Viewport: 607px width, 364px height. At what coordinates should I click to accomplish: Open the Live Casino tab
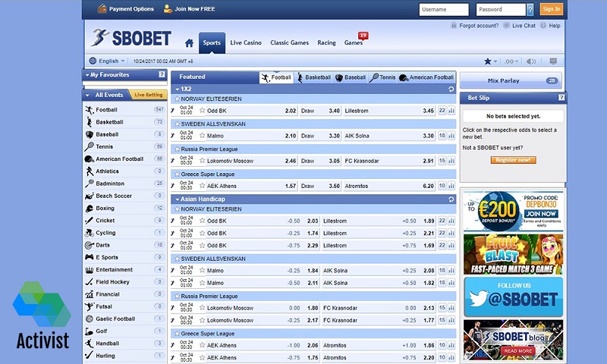246,43
